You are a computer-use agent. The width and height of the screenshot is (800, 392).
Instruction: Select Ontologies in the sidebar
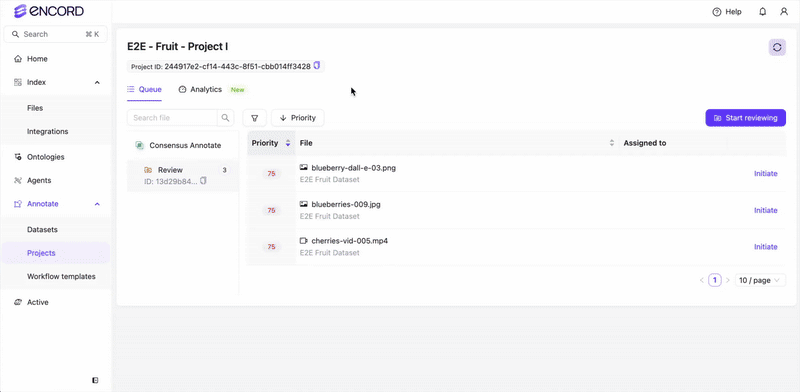click(45, 157)
